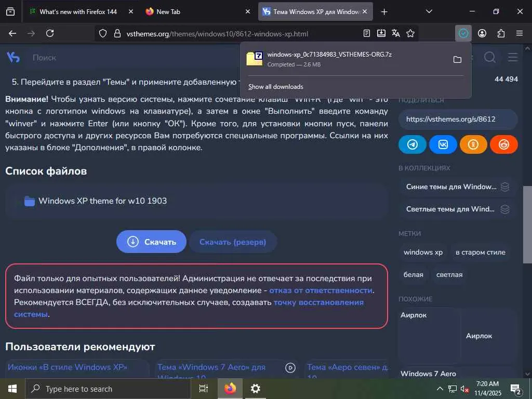The height and width of the screenshot is (399, 532).
Task: Click the muted volume tray icon
Action: 464,389
